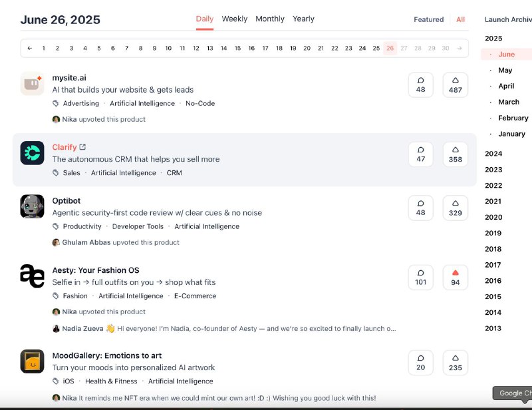
Task: Open the Fashion tag on Aesty
Action: click(75, 296)
